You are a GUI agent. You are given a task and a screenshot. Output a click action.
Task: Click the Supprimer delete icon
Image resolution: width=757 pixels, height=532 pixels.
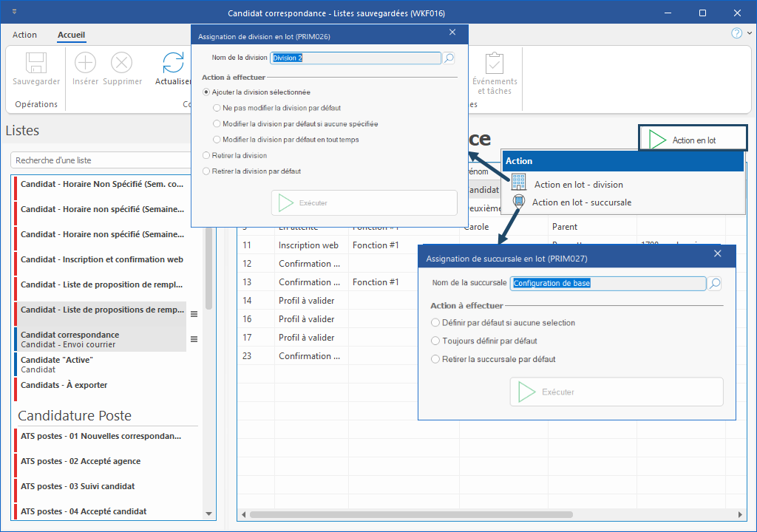(x=121, y=64)
